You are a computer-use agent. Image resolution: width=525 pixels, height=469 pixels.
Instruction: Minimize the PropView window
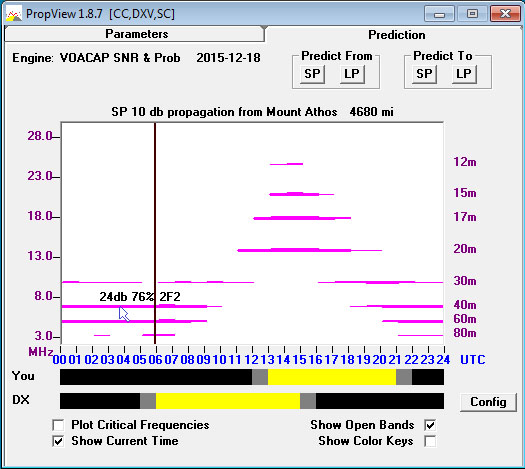point(439,14)
